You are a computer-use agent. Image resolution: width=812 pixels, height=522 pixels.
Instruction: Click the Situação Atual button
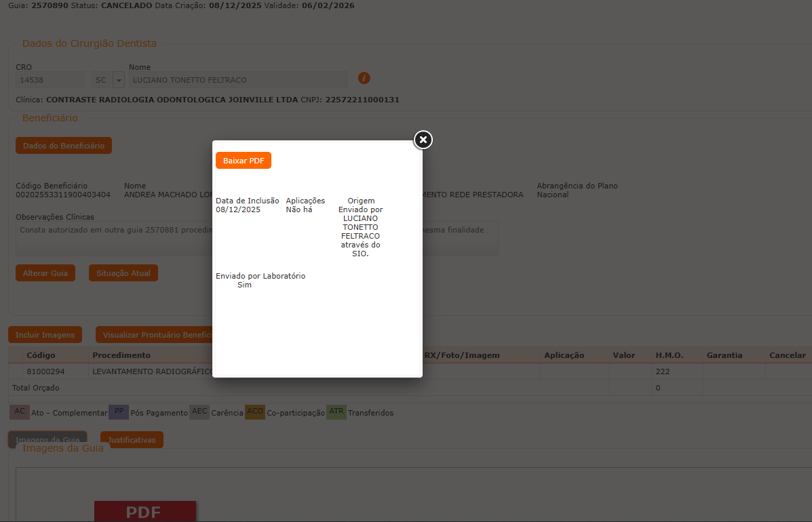[x=123, y=273]
